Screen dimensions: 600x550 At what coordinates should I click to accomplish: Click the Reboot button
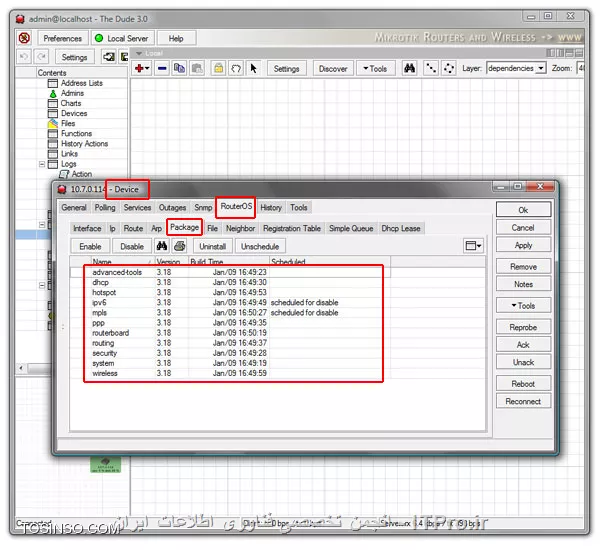pyautogui.click(x=523, y=384)
